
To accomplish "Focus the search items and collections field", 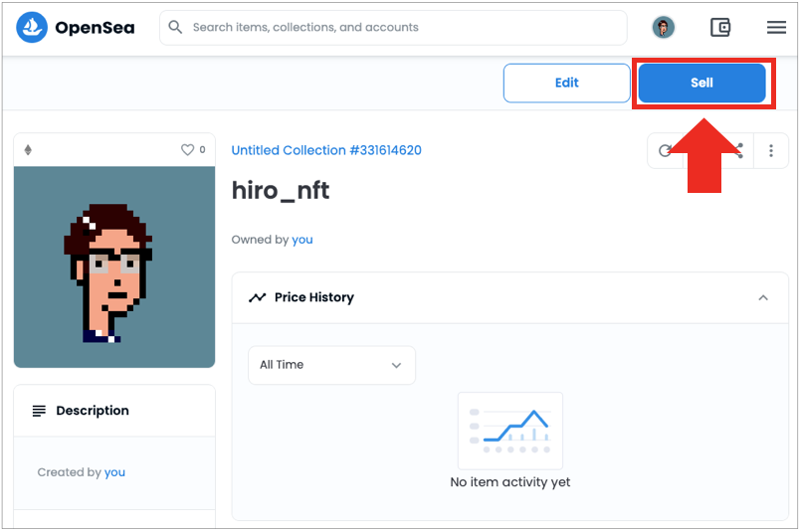I will point(393,28).
